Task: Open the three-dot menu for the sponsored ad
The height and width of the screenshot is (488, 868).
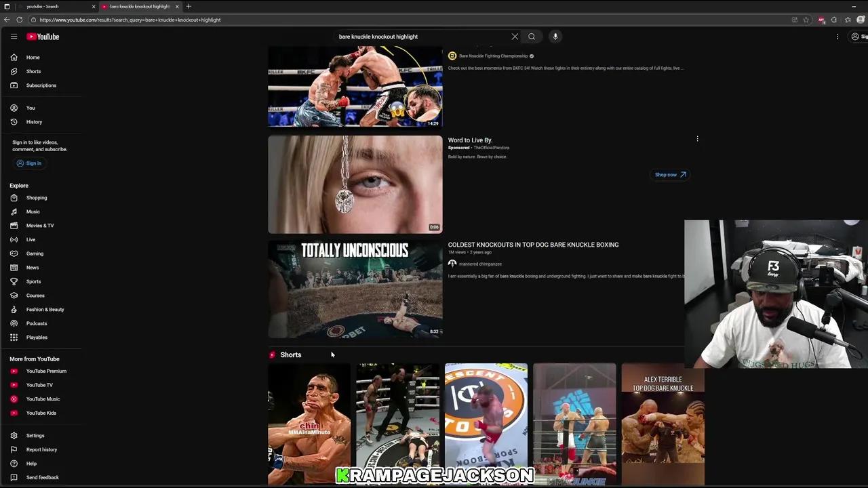Action: [697, 139]
